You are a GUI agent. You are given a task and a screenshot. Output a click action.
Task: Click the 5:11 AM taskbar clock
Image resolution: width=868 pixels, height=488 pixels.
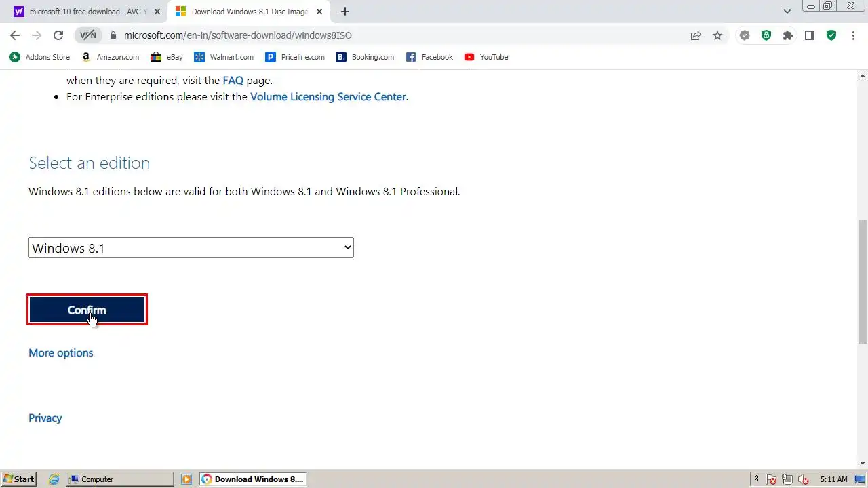pos(833,479)
